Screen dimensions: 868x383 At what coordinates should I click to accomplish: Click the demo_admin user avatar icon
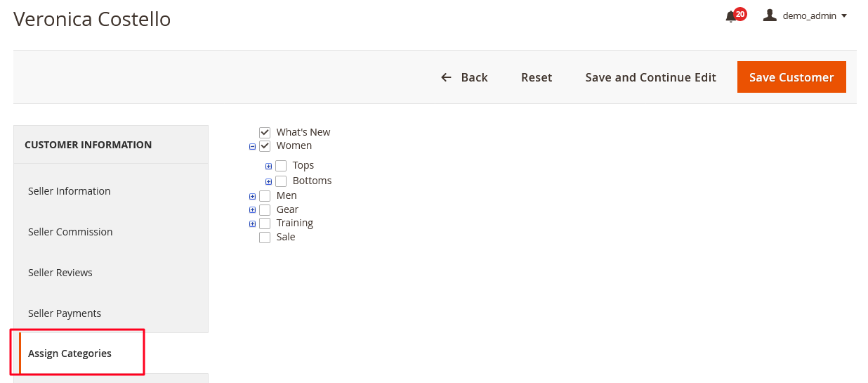pos(770,15)
